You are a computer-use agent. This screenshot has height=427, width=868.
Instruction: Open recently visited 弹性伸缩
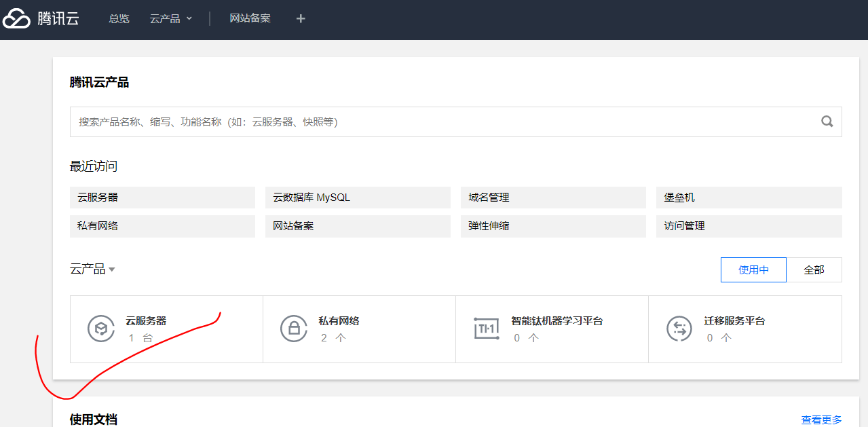tap(553, 226)
